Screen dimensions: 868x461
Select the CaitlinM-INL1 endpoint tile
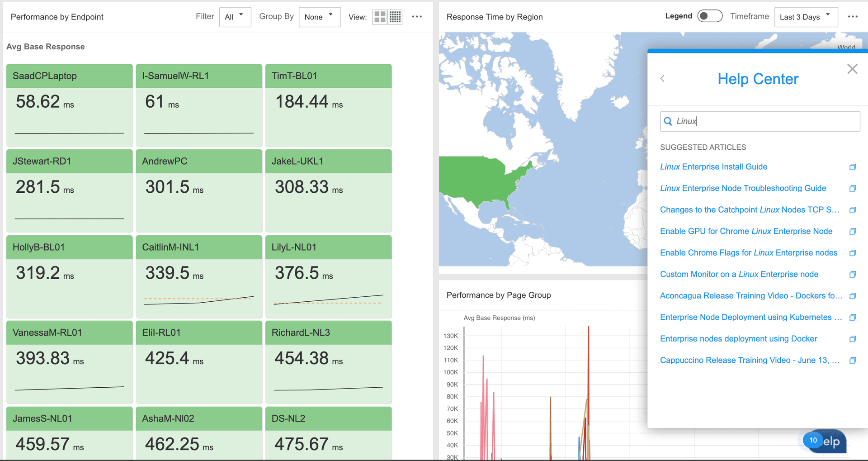pos(198,276)
